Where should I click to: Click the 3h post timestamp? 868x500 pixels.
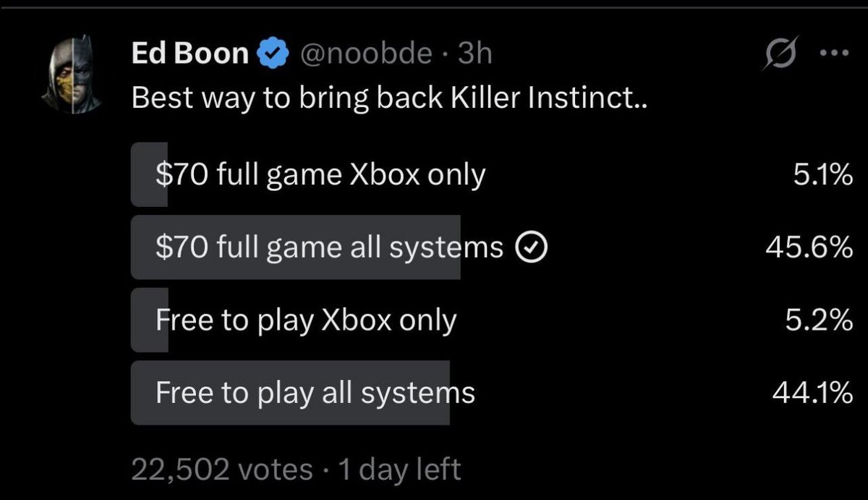click(475, 53)
